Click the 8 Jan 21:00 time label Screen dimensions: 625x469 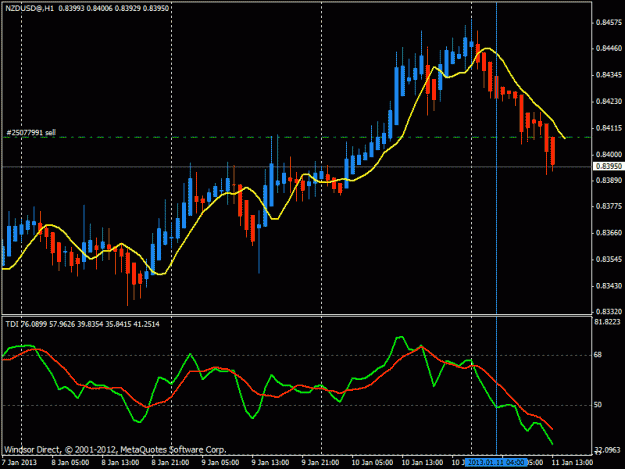(170, 462)
